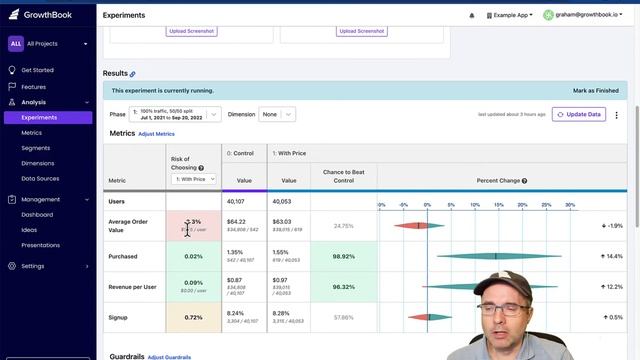Open Features in sidebar
The height and width of the screenshot is (360, 640).
pyautogui.click(x=33, y=87)
